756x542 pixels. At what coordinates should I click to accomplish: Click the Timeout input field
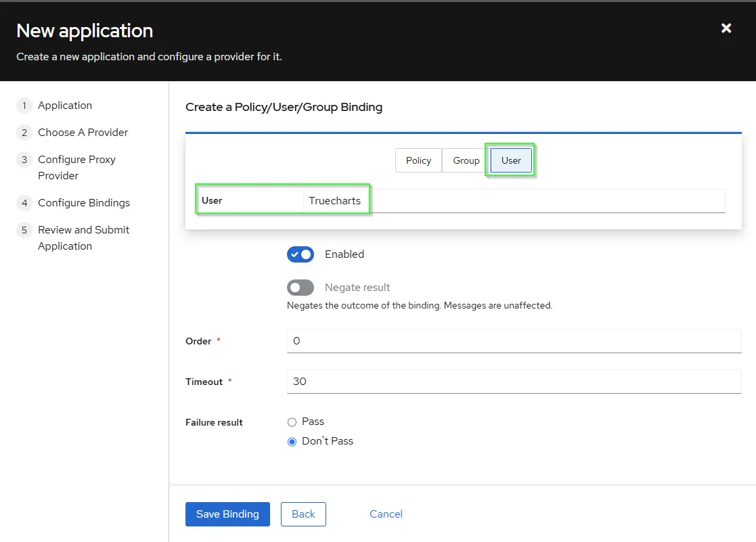(514, 382)
